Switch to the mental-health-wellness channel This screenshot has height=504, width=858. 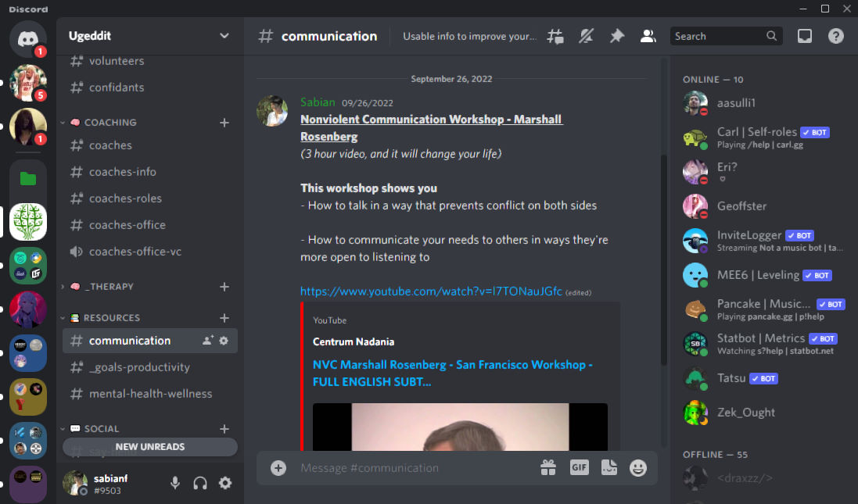tap(150, 394)
